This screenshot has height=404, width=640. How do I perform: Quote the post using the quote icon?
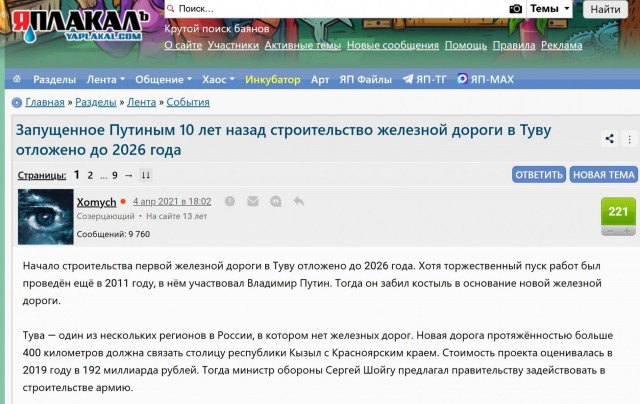276,201
